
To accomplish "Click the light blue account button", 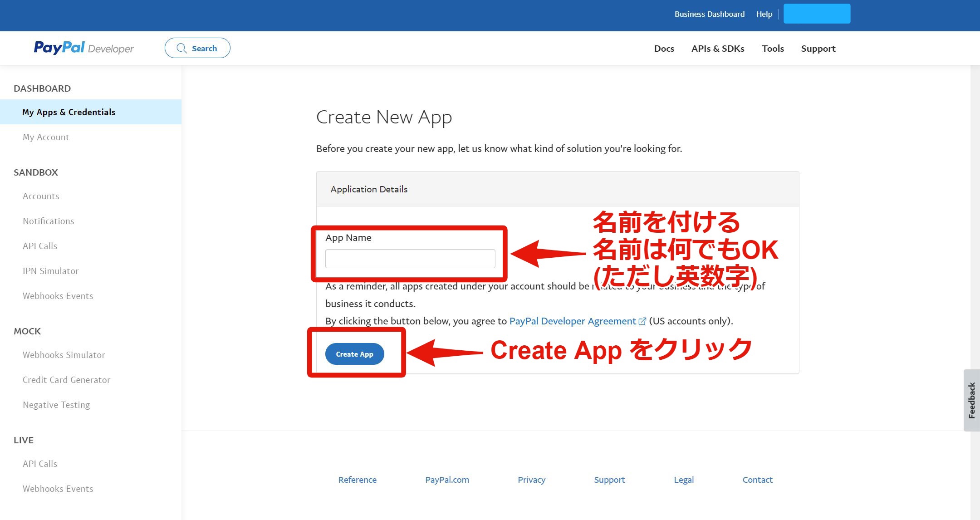I will [x=817, y=14].
